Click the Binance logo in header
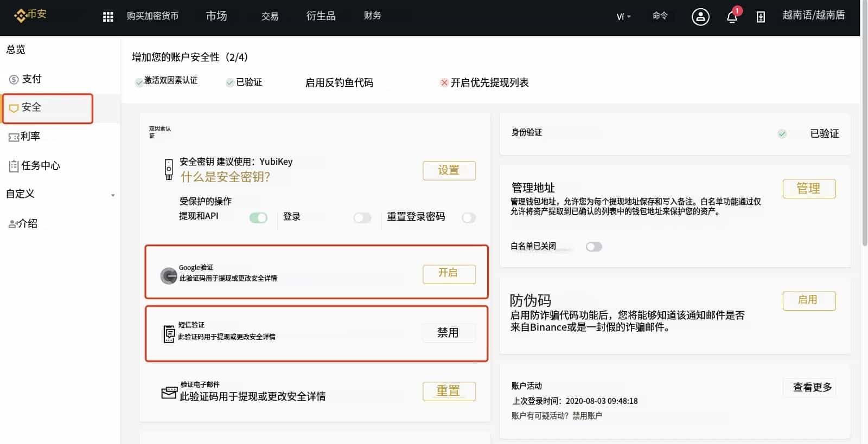 (30, 15)
